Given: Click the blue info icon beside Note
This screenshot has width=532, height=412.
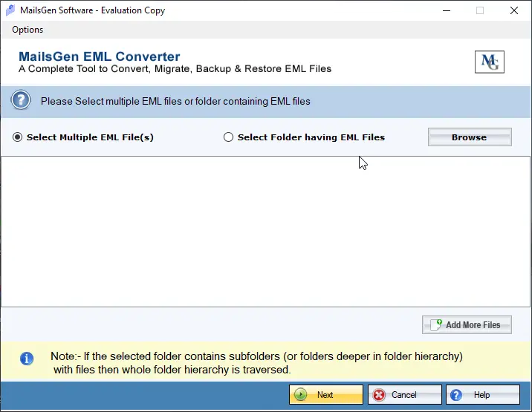Looking at the screenshot, I should (27, 359).
